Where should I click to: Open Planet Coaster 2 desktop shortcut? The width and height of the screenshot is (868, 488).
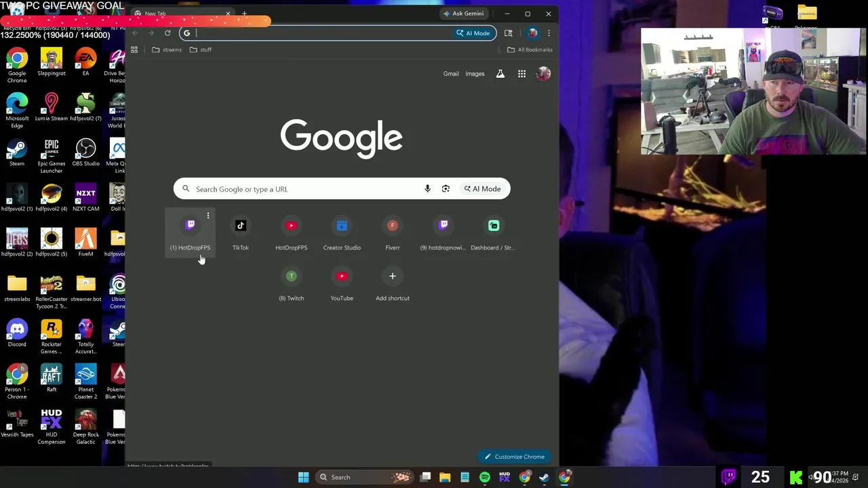[85, 382]
